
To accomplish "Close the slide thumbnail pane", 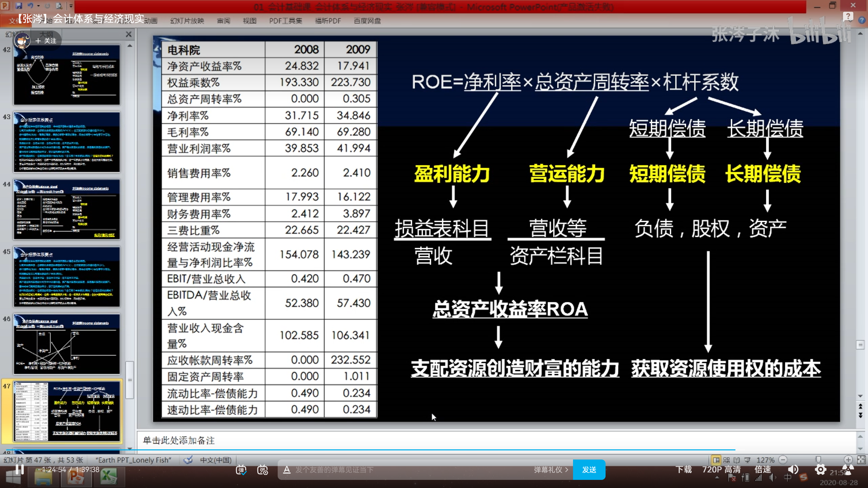I will [129, 34].
